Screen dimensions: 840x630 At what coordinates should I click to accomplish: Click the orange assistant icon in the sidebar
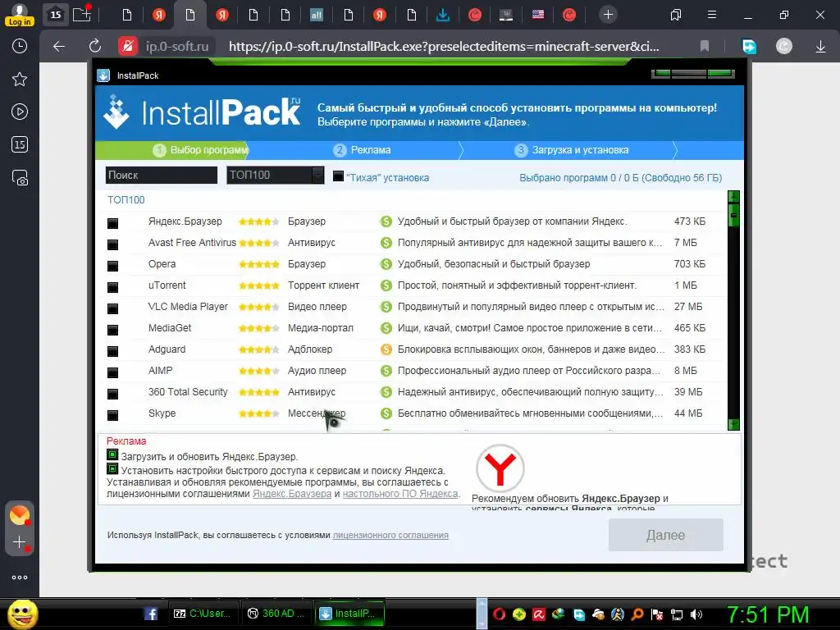(20, 515)
